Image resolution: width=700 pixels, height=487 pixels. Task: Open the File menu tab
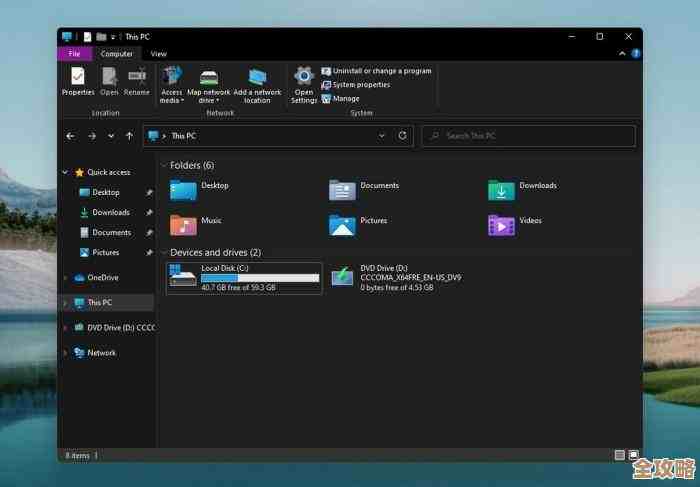pyautogui.click(x=73, y=54)
